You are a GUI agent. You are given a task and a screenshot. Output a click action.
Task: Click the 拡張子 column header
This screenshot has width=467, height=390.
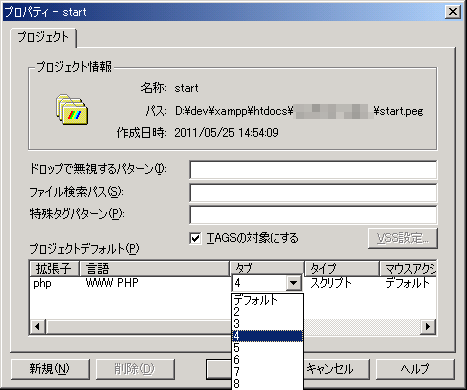(54, 268)
